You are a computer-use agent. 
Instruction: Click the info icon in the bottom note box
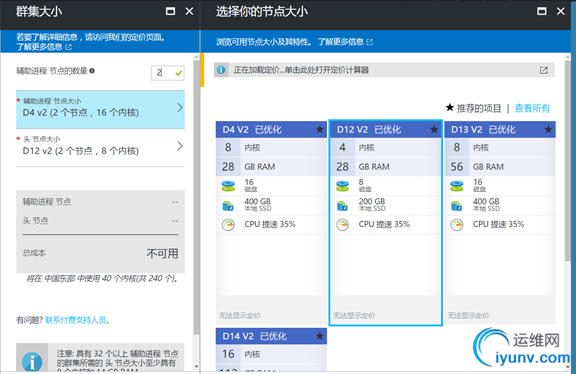32,362
